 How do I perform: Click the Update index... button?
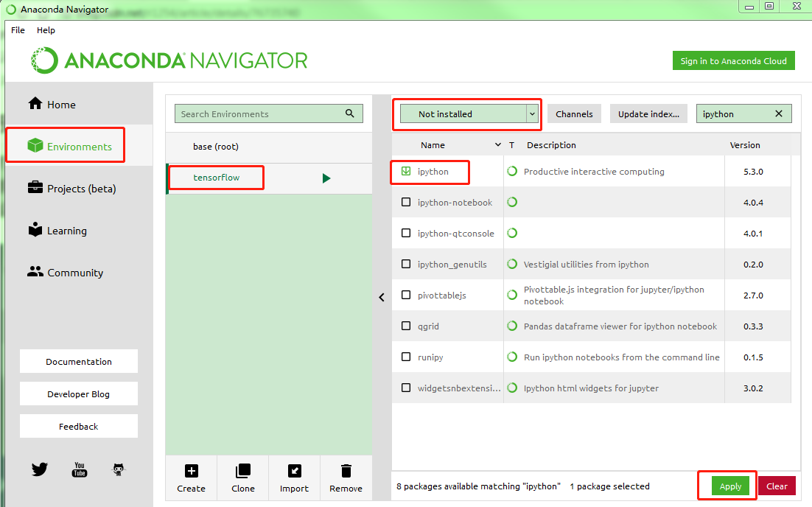pyautogui.click(x=648, y=113)
